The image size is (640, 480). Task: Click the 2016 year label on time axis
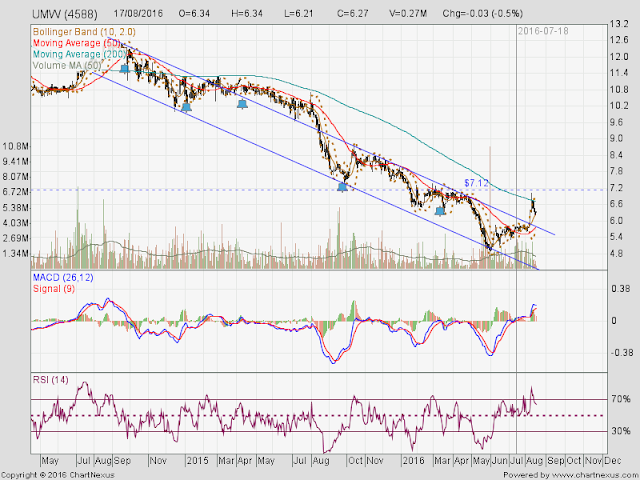pos(413,461)
